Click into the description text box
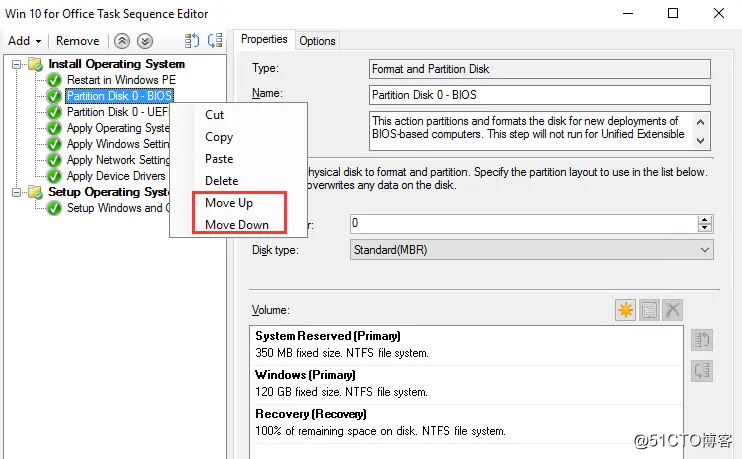This screenshot has width=742, height=459. tap(531, 131)
